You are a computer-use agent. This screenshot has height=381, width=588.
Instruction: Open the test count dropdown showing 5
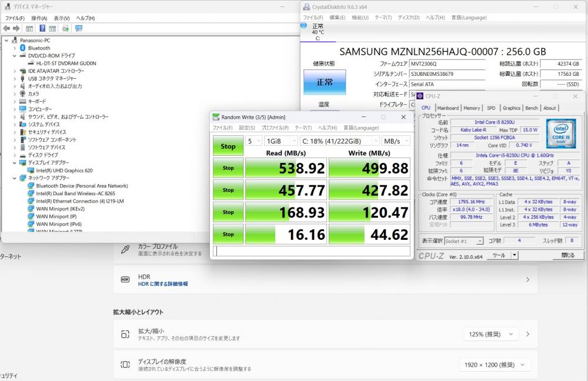254,141
